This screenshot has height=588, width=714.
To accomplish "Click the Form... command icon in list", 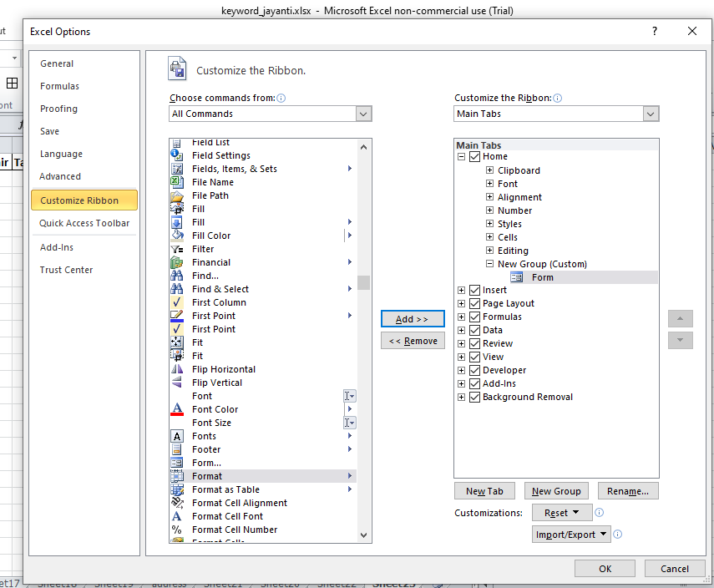I will (177, 463).
